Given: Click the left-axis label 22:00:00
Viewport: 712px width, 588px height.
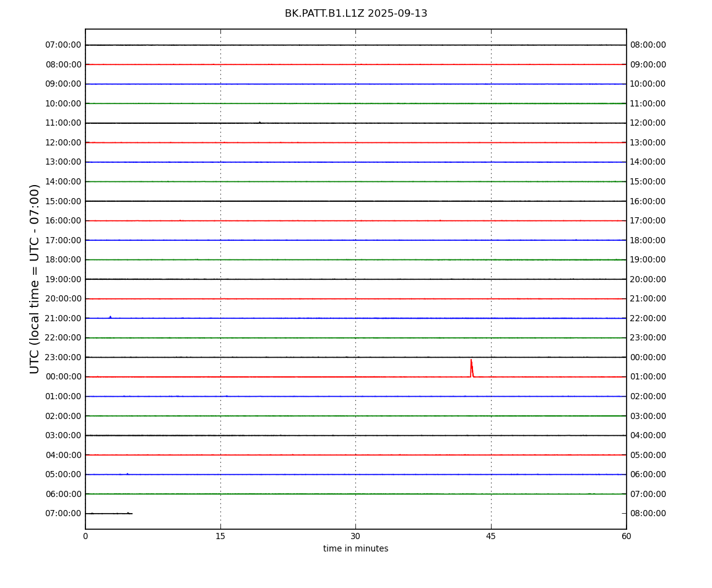Looking at the screenshot, I should (x=63, y=338).
